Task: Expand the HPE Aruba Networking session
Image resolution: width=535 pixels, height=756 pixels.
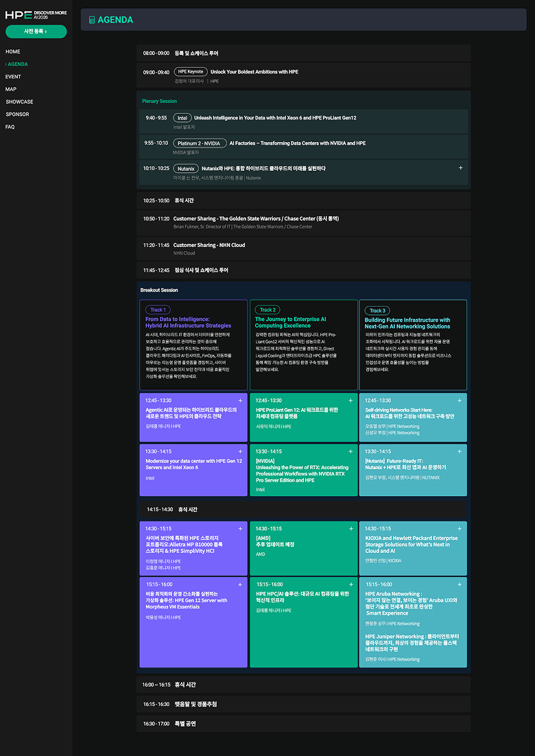Action: tap(460, 584)
